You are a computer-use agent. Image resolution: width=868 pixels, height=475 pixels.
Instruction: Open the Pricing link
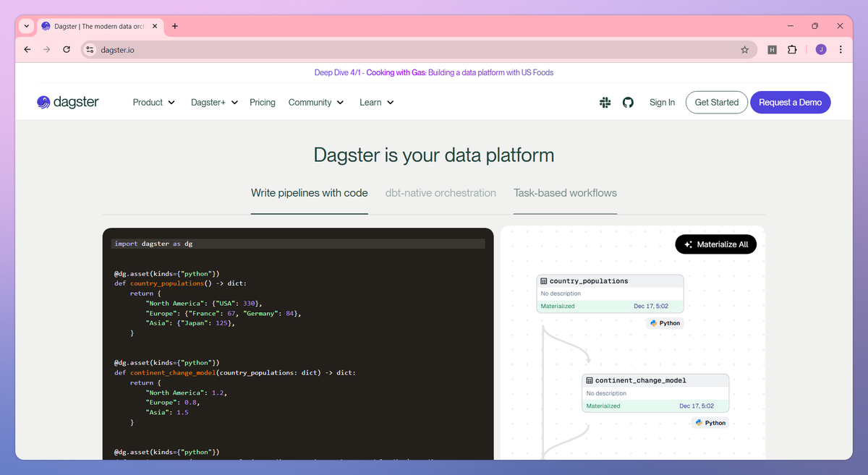[x=263, y=103]
